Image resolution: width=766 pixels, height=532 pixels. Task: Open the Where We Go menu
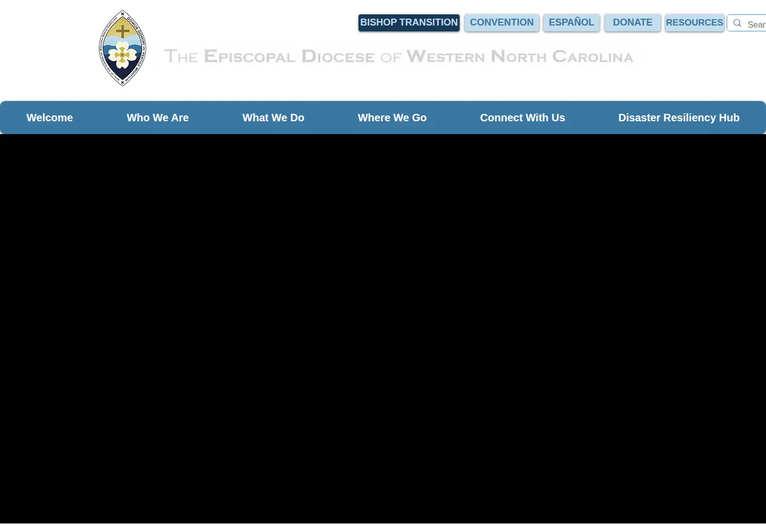coord(392,118)
